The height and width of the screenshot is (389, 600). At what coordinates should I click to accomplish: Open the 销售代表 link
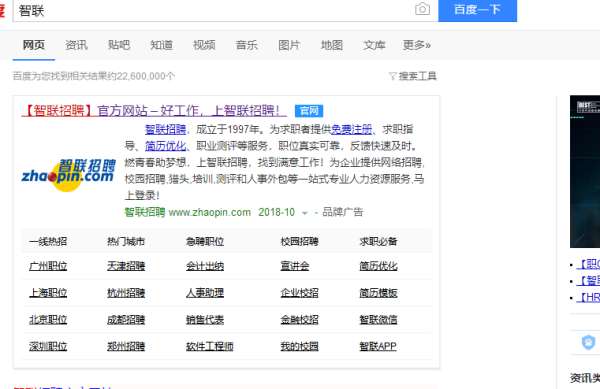205,320
